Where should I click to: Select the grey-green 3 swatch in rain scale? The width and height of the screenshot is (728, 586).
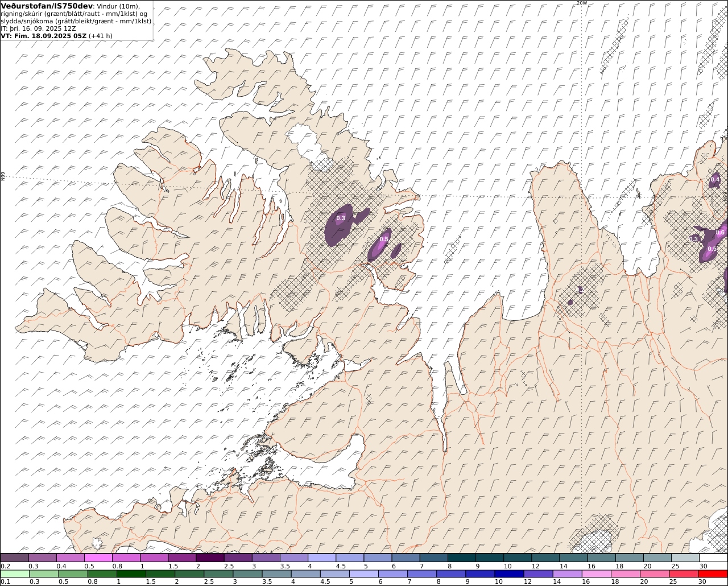point(247,573)
